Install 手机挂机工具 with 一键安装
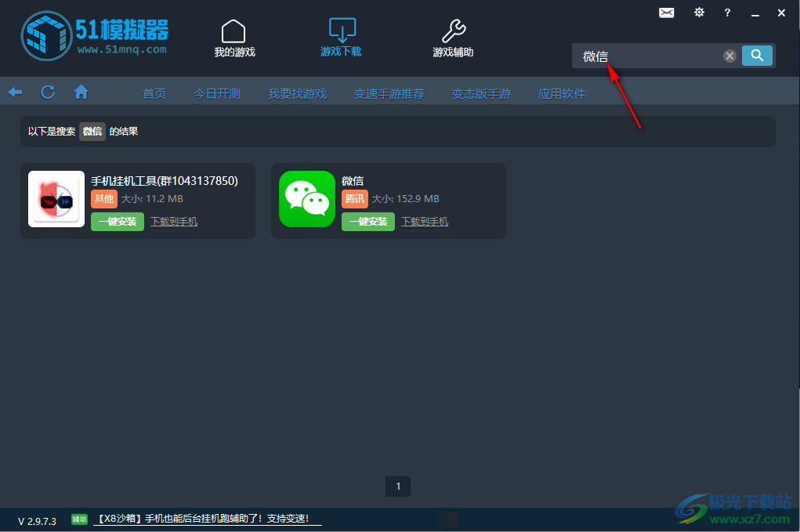800x532 pixels. [118, 222]
